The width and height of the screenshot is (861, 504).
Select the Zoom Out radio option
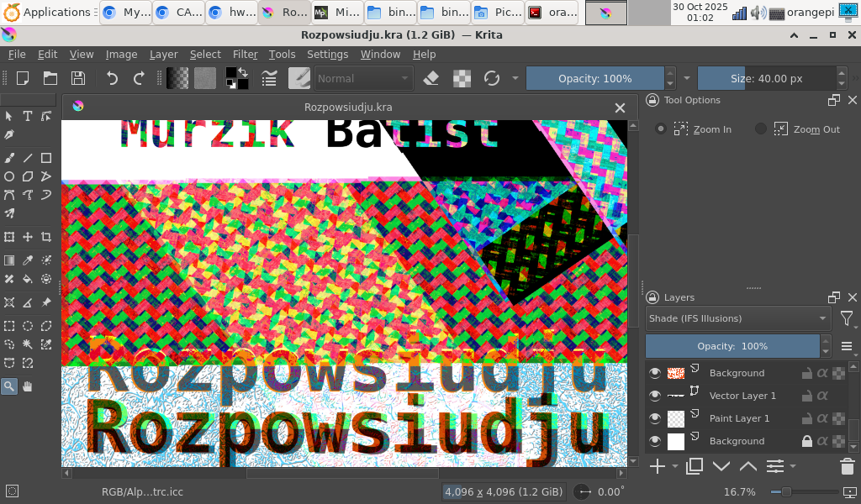coord(761,129)
